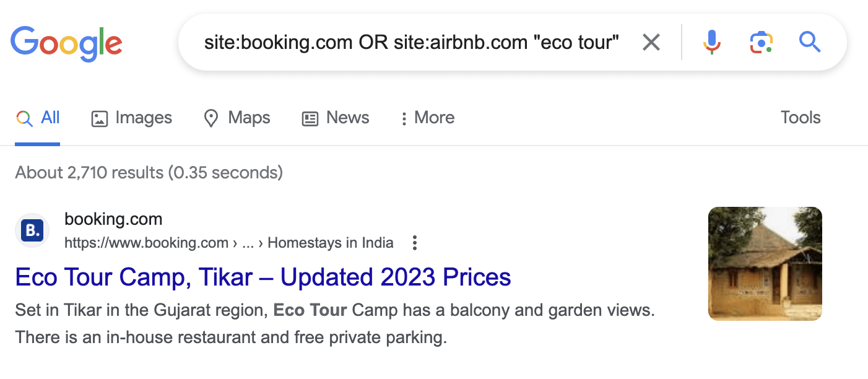Open three-dot menu beside result URL
Viewport: 868px width, 379px height.
pyautogui.click(x=415, y=243)
